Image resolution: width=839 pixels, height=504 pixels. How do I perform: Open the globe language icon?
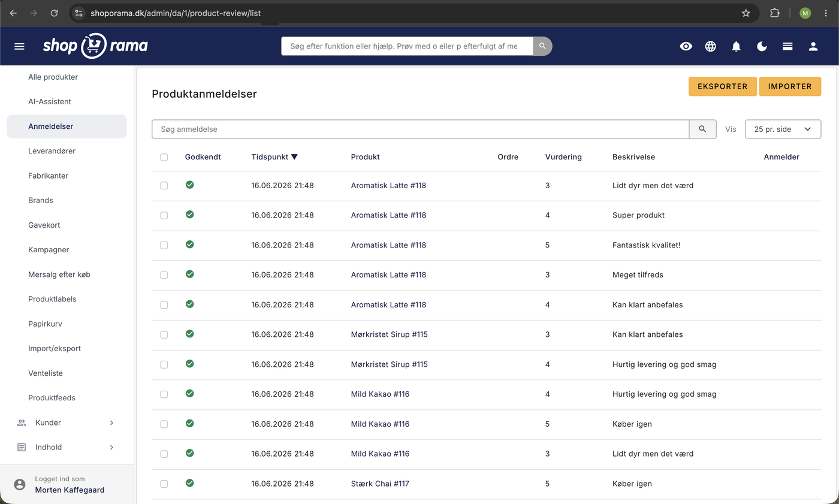[711, 46]
